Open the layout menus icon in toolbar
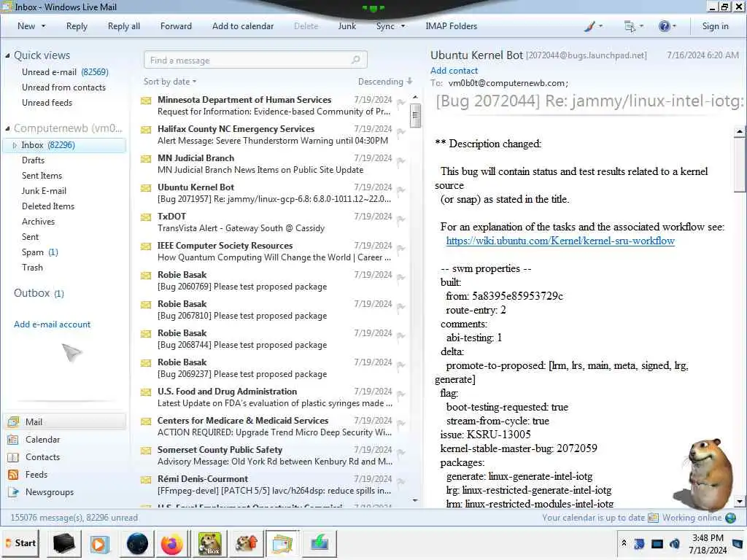Viewport: 747px width, 560px height. pyautogui.click(x=630, y=27)
